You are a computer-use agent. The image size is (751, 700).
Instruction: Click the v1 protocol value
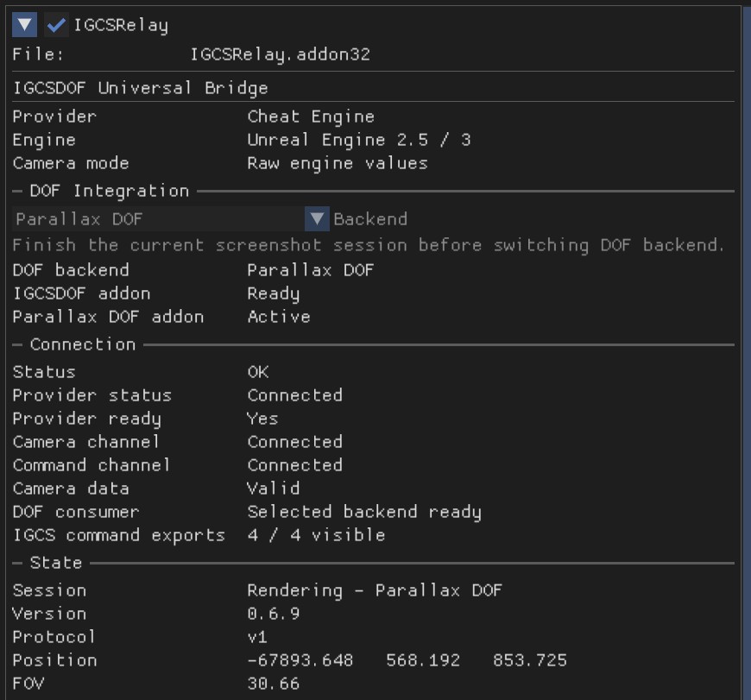click(x=258, y=637)
